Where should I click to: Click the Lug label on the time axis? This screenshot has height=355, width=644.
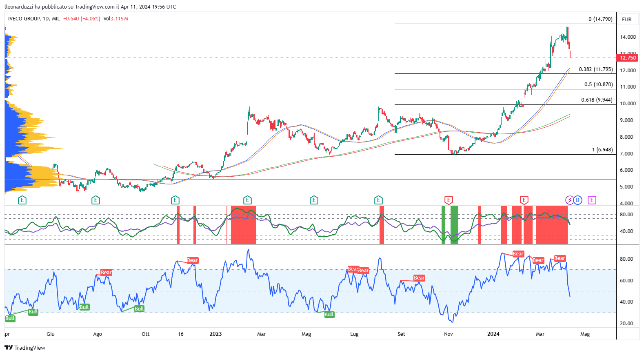(354, 334)
